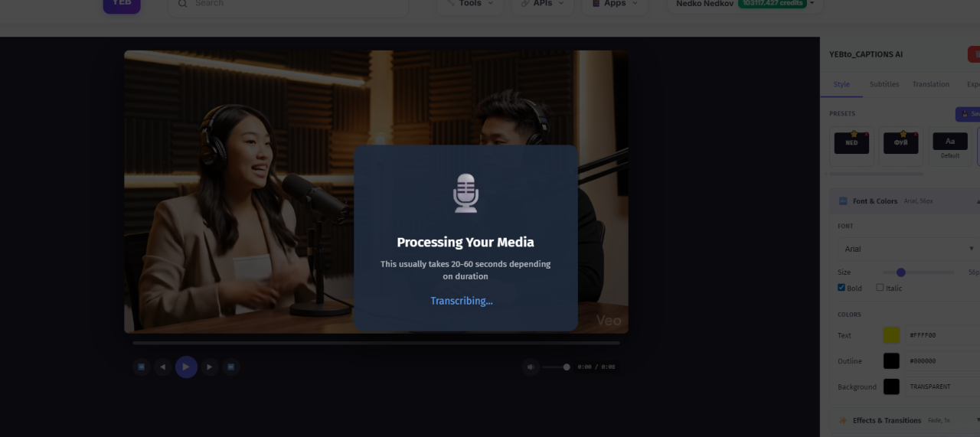Uncheck the Bold checkbox

click(841, 288)
